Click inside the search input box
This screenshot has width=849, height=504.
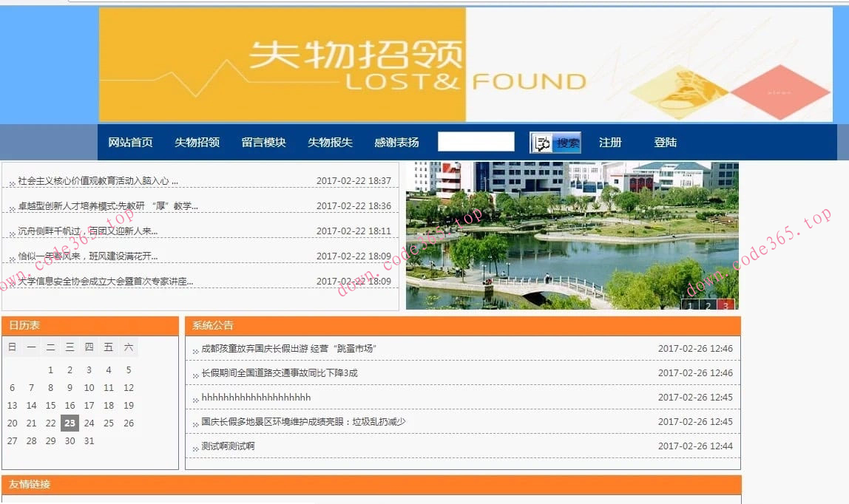coord(476,141)
